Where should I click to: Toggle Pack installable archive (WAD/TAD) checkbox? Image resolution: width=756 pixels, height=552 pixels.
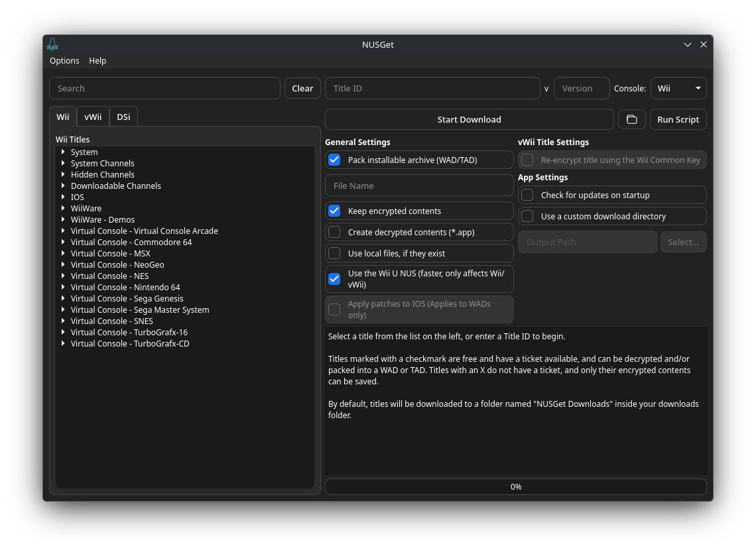click(x=335, y=160)
